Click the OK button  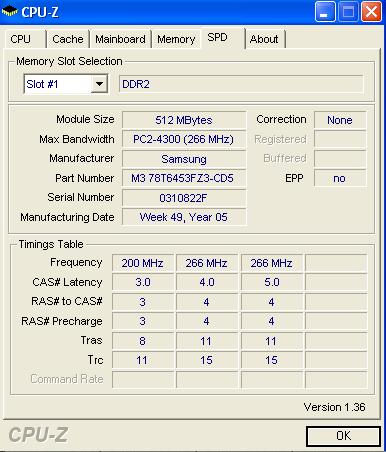coord(343,436)
